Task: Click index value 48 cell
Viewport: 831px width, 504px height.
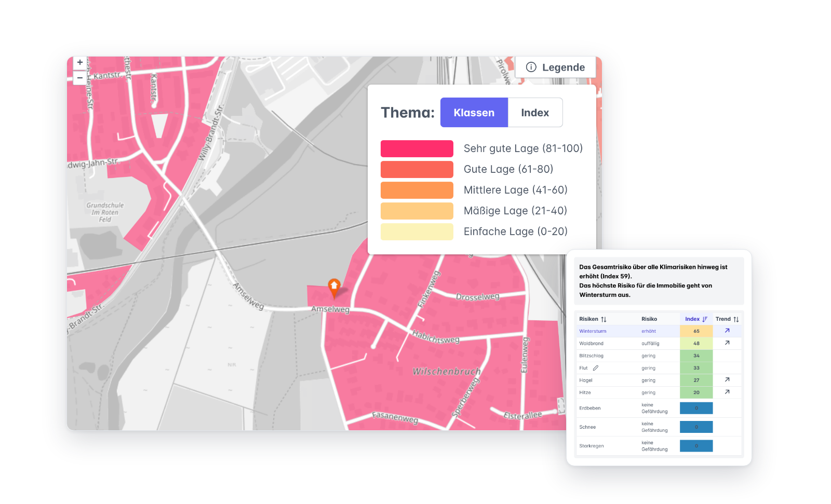Action: coord(696,343)
